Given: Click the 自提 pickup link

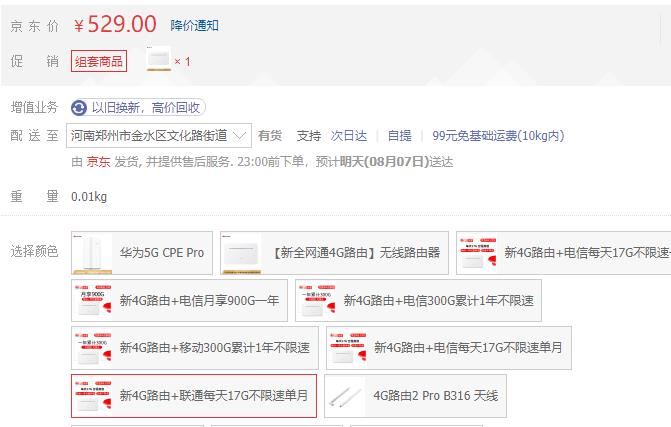Looking at the screenshot, I should point(399,136).
